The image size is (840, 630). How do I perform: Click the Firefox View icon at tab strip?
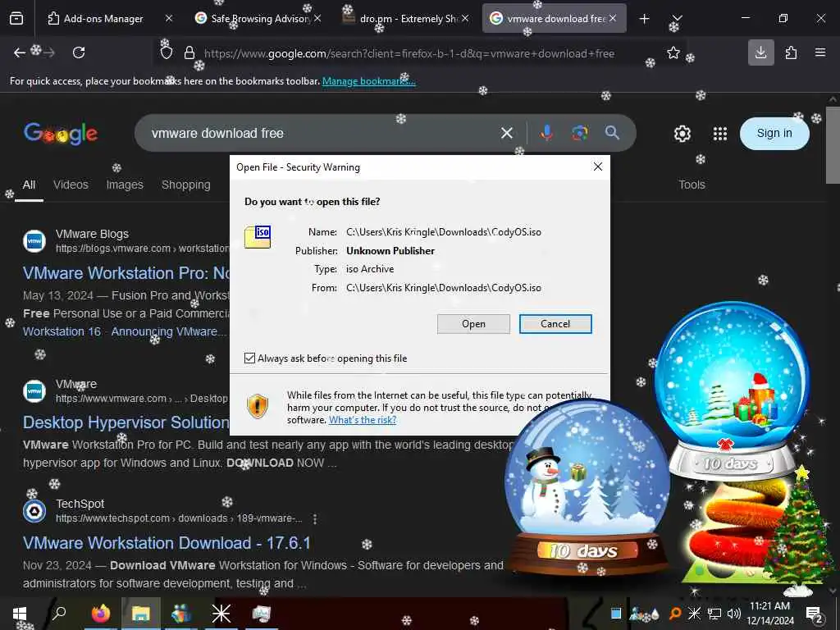point(16,18)
